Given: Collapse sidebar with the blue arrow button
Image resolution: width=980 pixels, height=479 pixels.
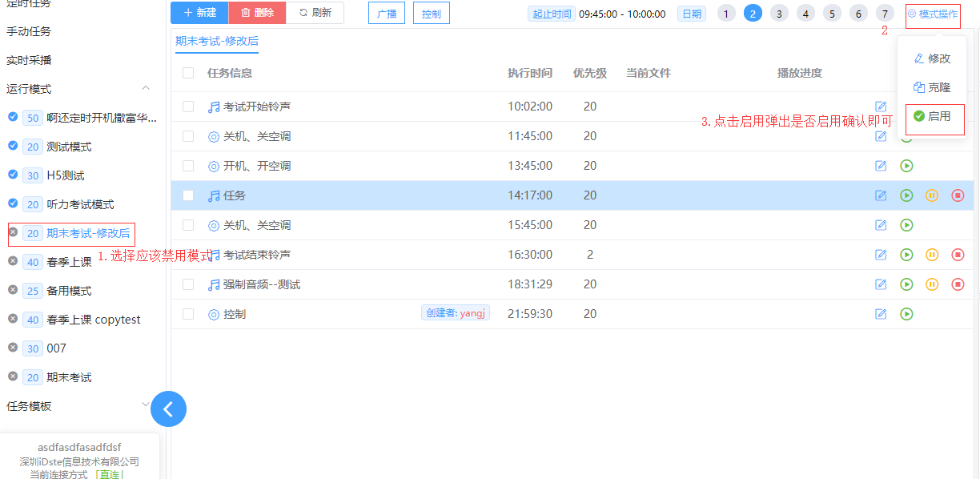Looking at the screenshot, I should coord(168,409).
